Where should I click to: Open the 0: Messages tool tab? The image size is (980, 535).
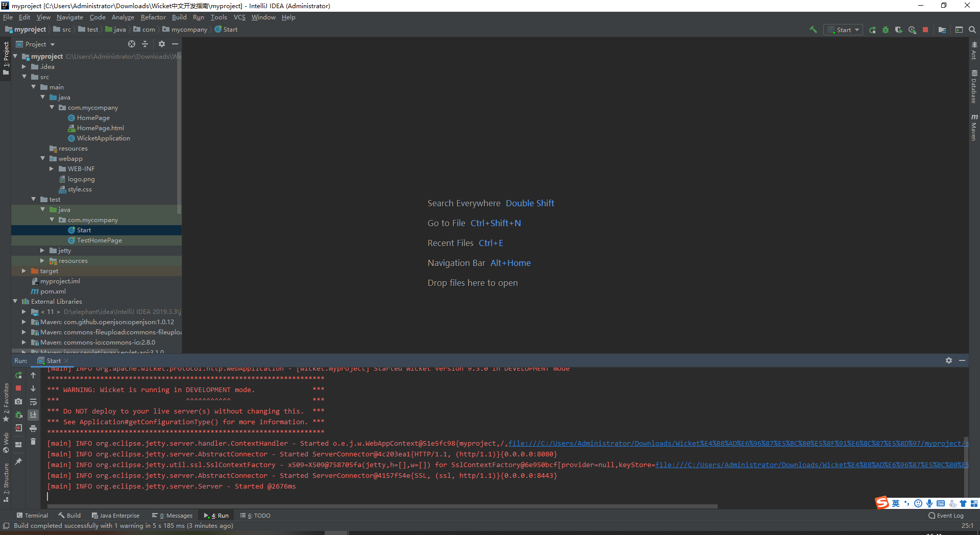click(x=172, y=516)
